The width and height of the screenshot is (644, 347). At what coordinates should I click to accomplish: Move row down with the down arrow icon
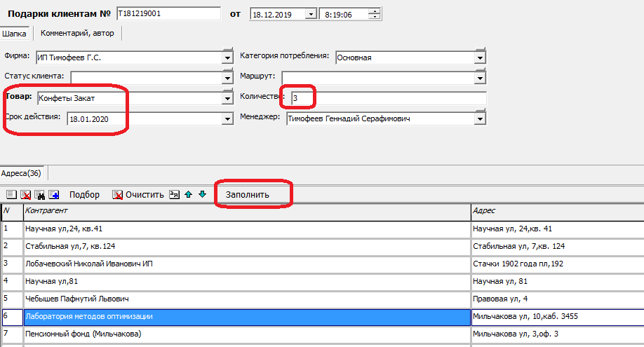pos(202,195)
